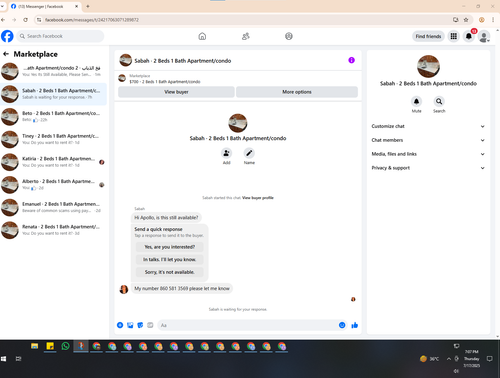Screen dimensions: 500x378
Task: Open the Facebook Menu grid icon
Action: coord(454,36)
